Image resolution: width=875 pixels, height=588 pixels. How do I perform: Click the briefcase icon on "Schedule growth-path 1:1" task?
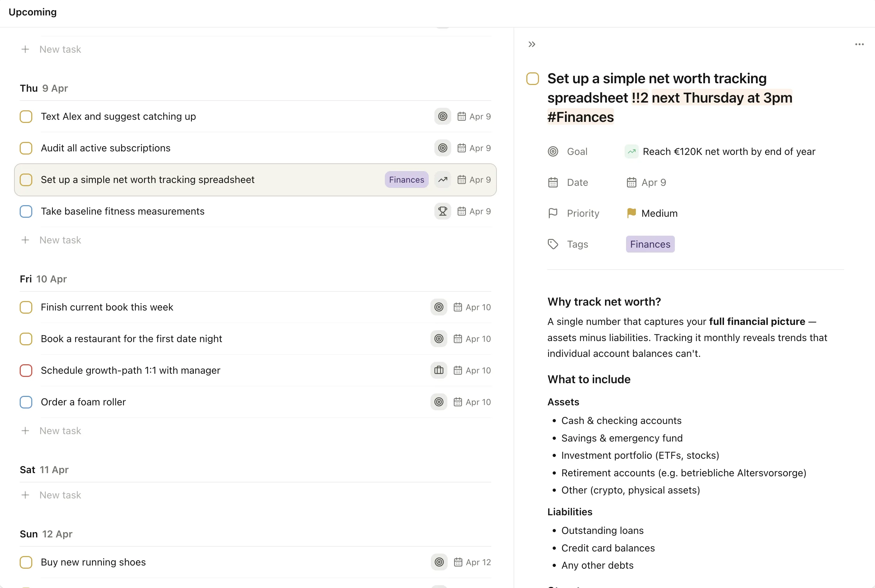pos(438,371)
